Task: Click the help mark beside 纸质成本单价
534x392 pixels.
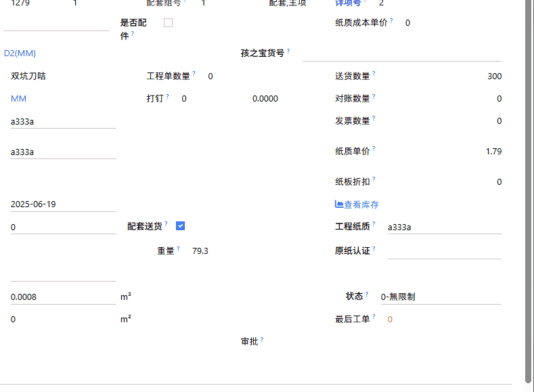Action: (392, 21)
